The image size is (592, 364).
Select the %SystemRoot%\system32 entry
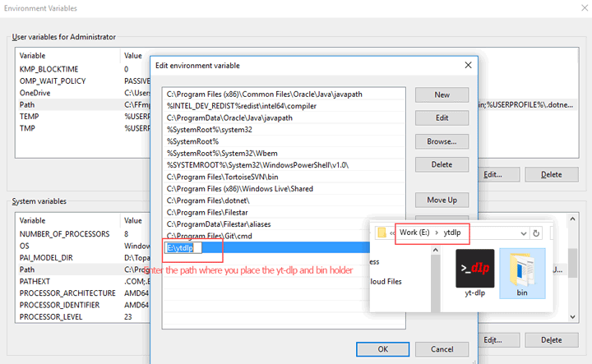(x=284, y=129)
